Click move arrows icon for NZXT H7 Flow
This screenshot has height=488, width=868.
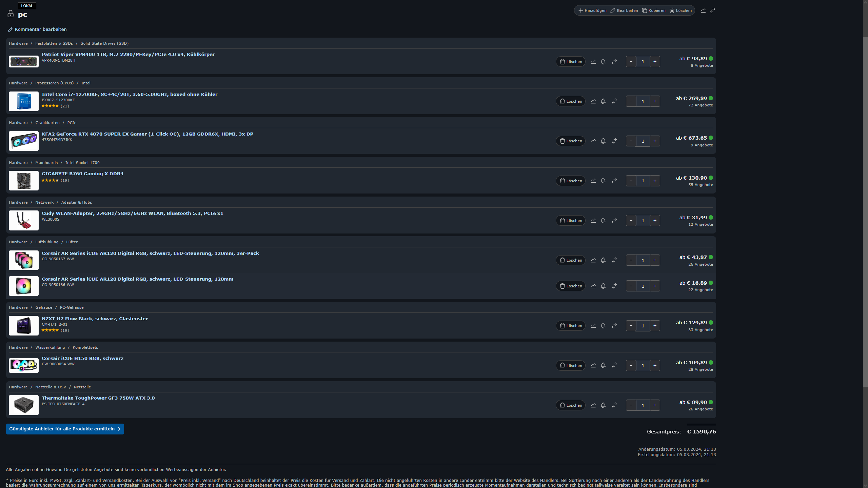tap(614, 326)
